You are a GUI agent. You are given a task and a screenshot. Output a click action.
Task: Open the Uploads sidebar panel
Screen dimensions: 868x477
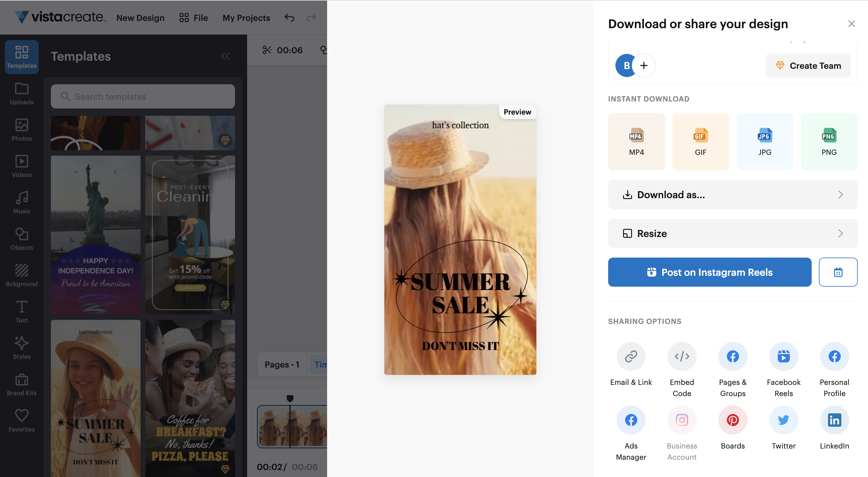pyautogui.click(x=22, y=94)
